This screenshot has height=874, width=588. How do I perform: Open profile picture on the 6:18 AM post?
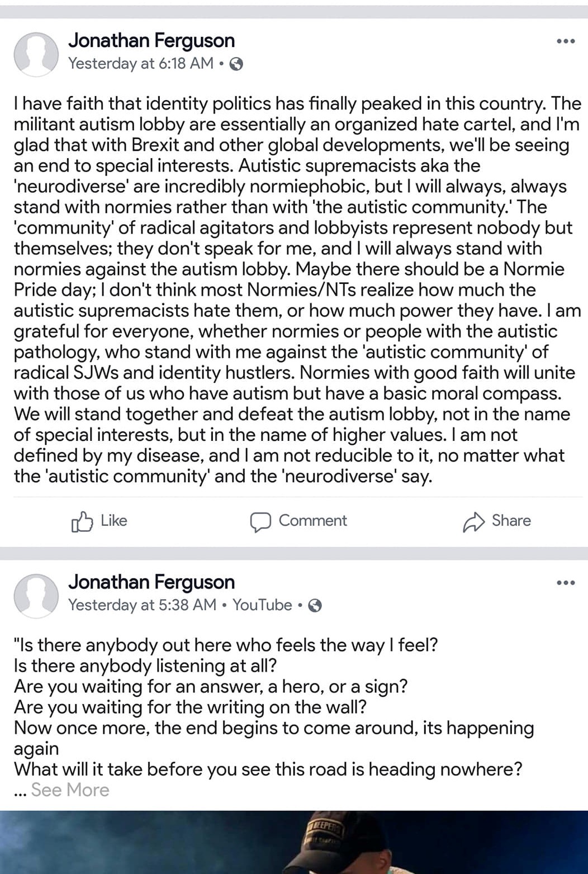pos(36,54)
